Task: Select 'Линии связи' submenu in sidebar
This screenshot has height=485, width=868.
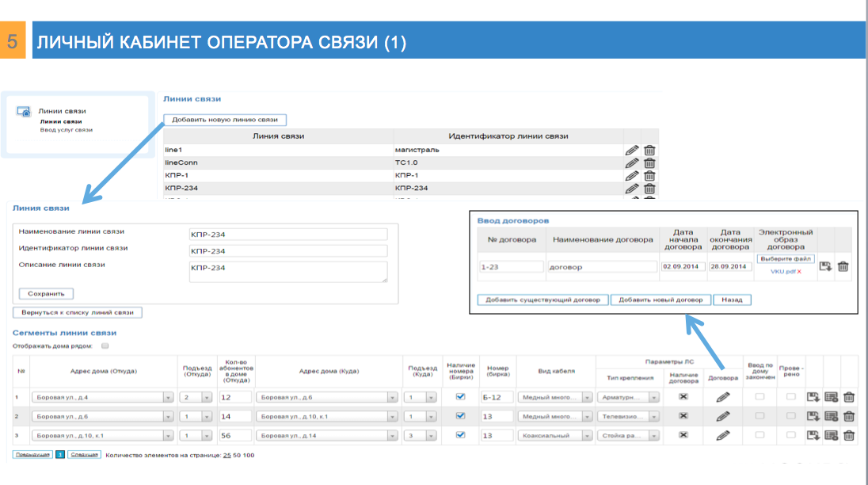Action: tap(61, 121)
